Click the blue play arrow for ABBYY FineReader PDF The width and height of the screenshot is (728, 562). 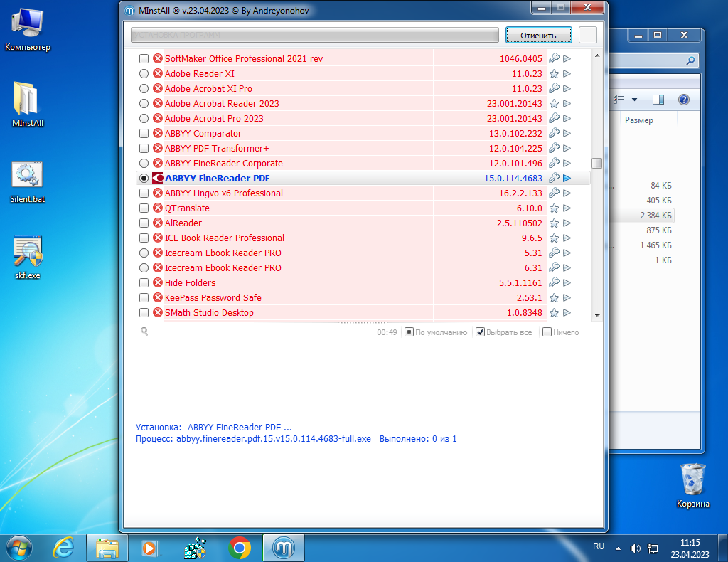click(x=567, y=178)
